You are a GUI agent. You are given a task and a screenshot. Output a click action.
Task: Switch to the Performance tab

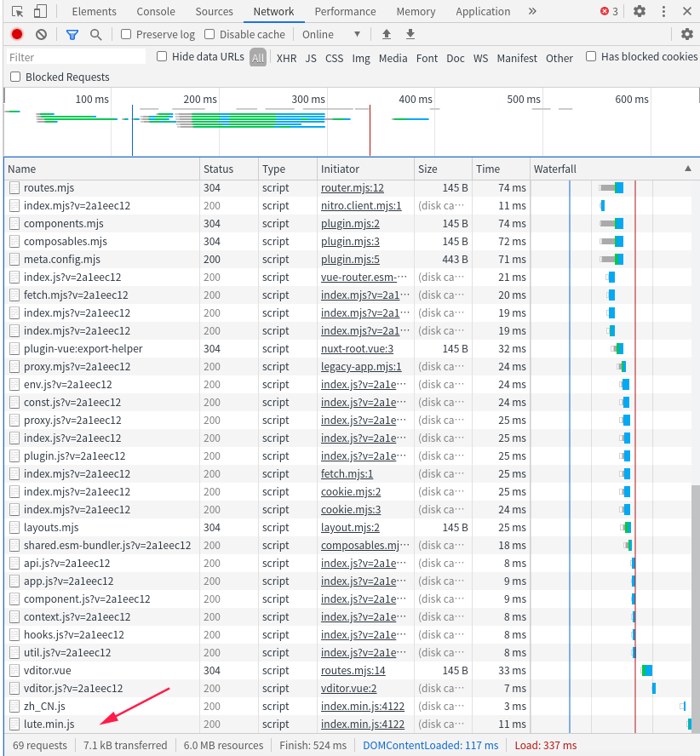tap(345, 11)
